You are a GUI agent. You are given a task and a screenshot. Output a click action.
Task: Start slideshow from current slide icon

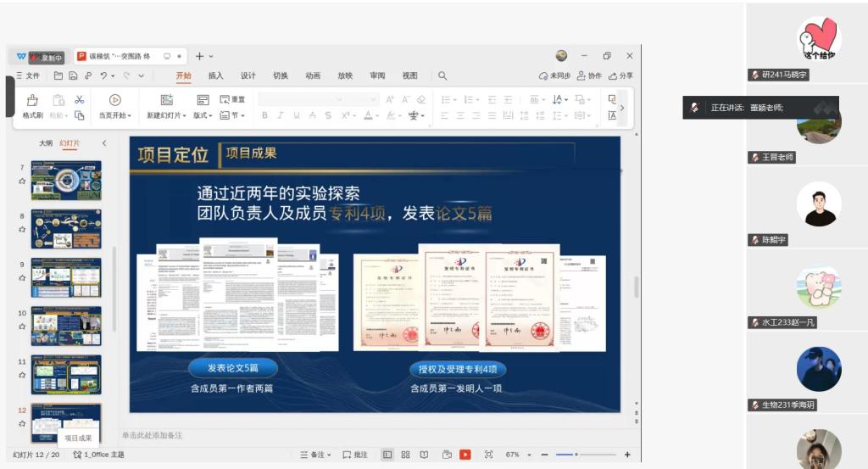click(115, 100)
